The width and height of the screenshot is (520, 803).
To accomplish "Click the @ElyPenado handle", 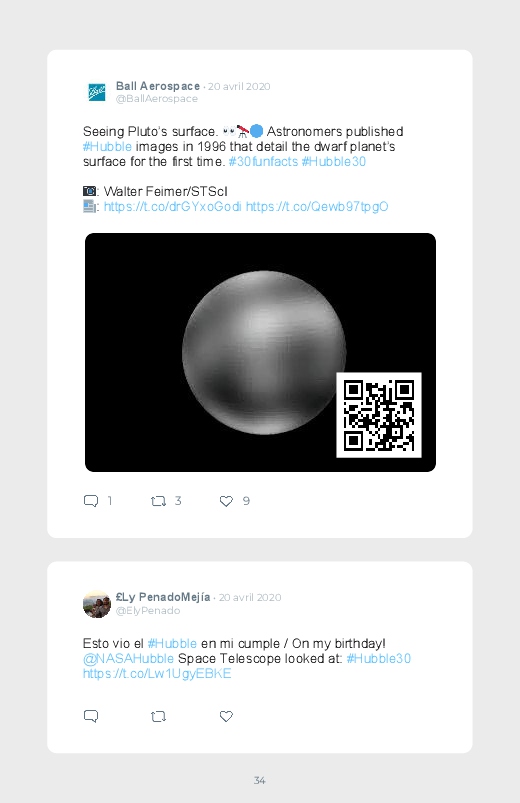I will point(148,610).
